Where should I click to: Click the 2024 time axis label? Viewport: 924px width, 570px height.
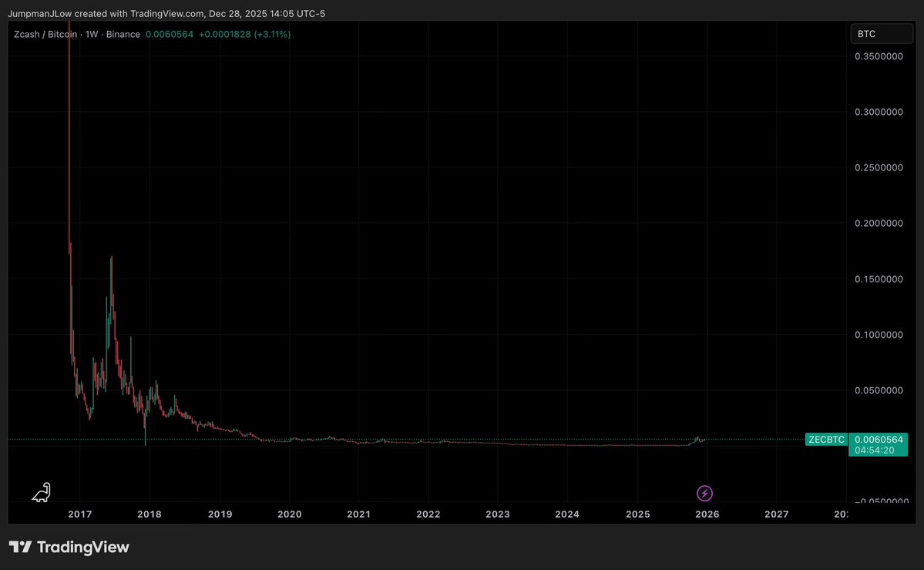click(567, 514)
